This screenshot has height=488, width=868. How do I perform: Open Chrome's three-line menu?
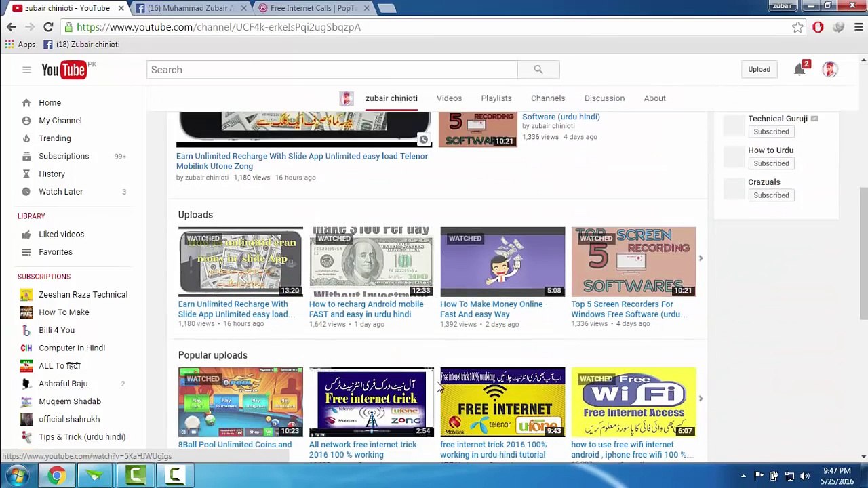pos(859,27)
